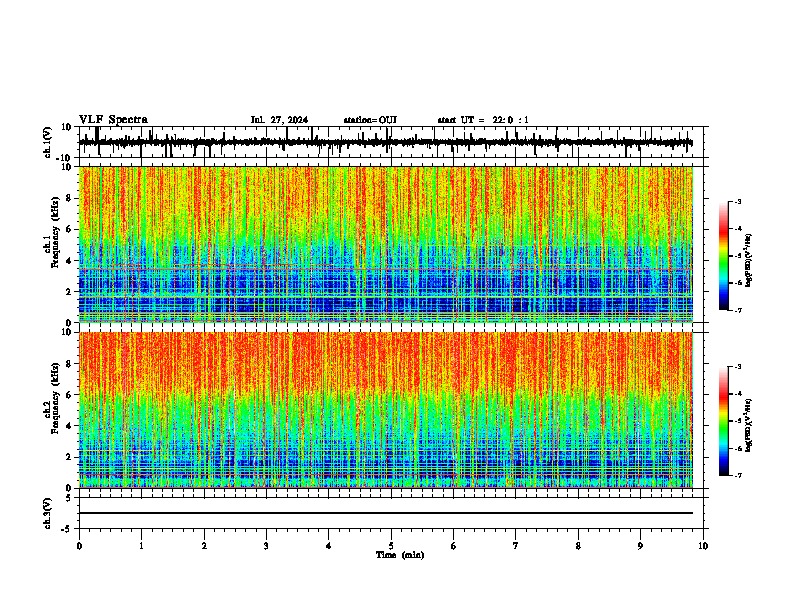Screen dimensions: 792x612
Task: Click time axis tick label "7"
Action: [516, 546]
